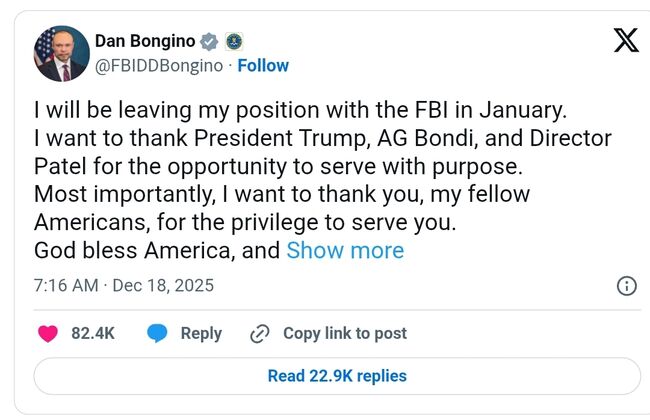Click the chain link copy icon
Viewport: 650px width, 420px height.
pos(260,333)
